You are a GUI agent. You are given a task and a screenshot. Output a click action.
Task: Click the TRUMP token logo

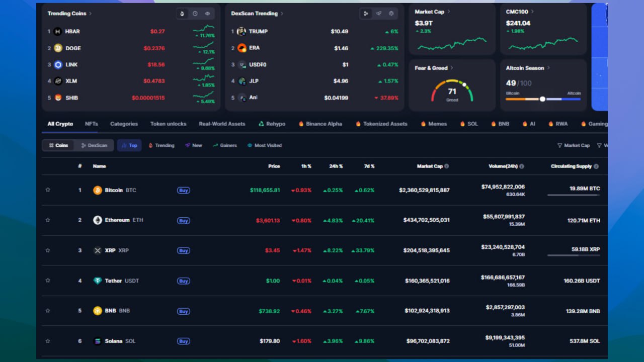pyautogui.click(x=242, y=31)
